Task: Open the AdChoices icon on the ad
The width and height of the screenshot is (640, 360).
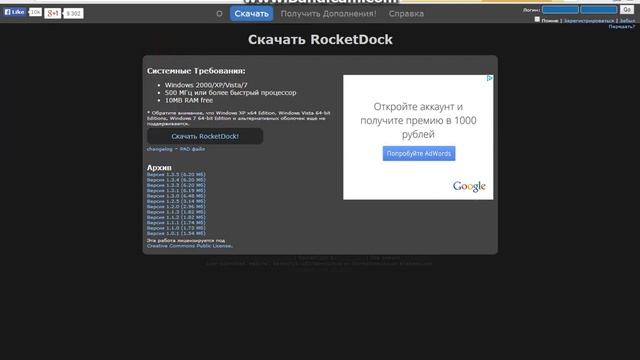Action: tap(489, 78)
